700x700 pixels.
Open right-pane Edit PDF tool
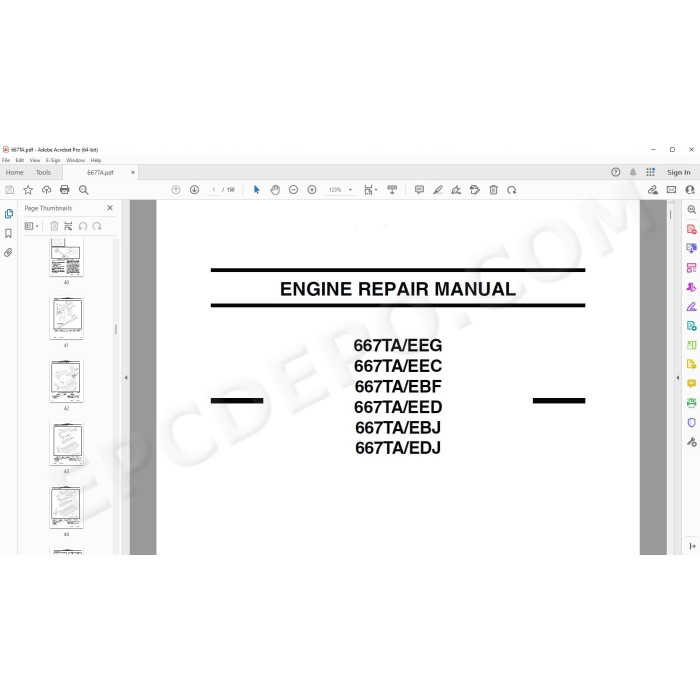(692, 268)
